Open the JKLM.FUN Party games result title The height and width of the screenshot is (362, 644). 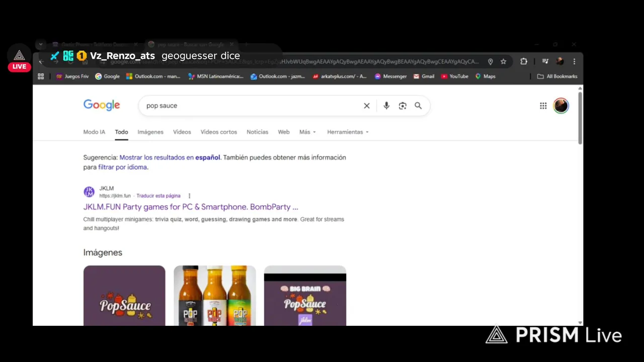(191, 207)
